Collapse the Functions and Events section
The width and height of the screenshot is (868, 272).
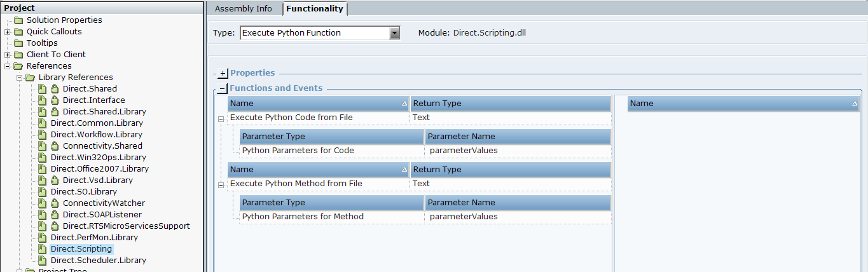(223, 89)
